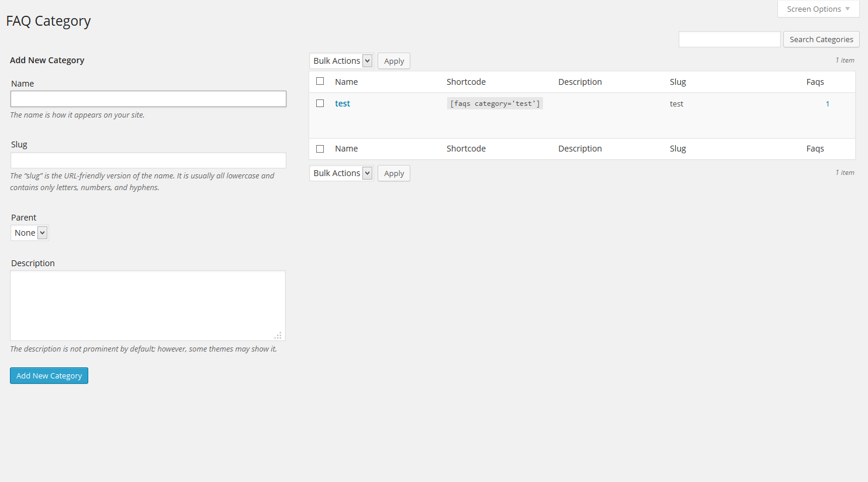The image size is (868, 482).
Task: Open the test category edit link
Action: (343, 103)
